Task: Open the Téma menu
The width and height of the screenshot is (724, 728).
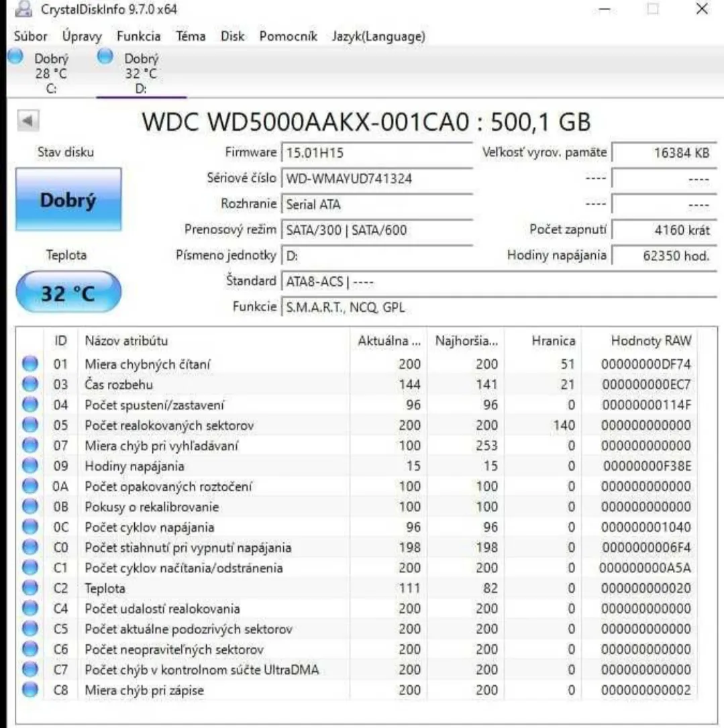Action: 191,36
